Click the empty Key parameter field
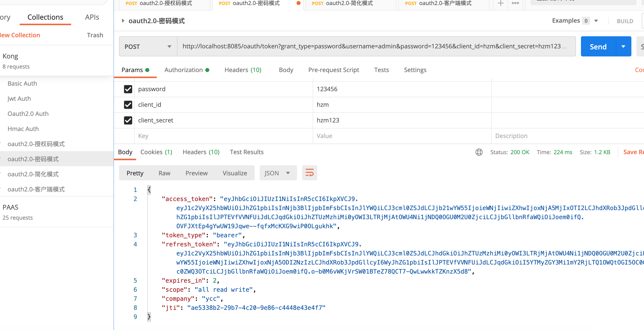 pos(223,136)
